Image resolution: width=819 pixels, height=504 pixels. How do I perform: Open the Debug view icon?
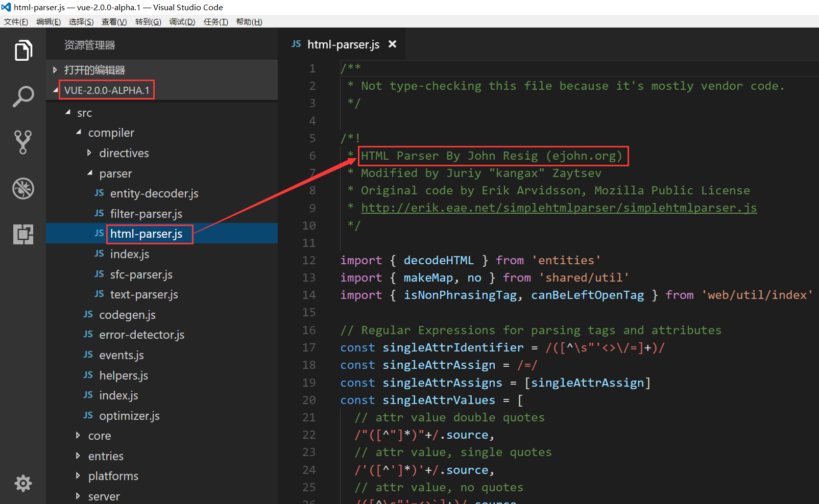coord(23,188)
